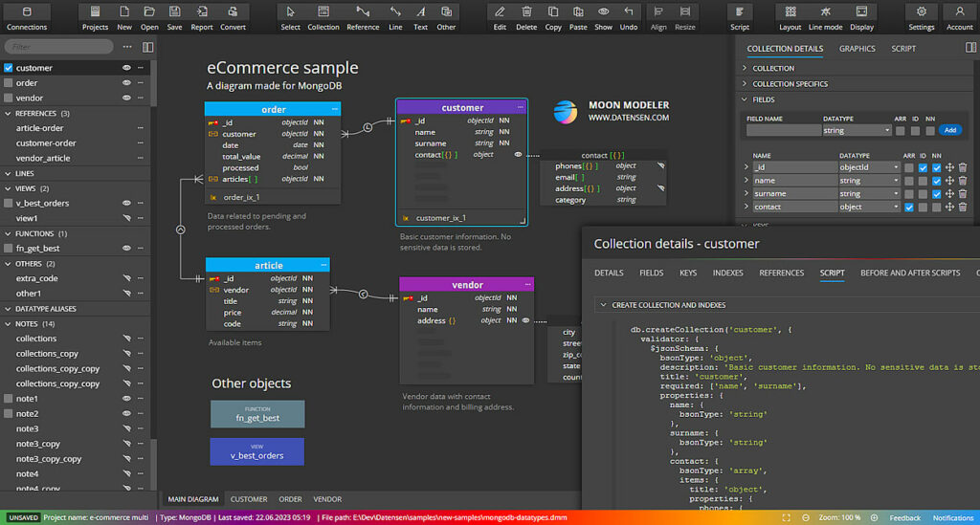
Task: Select the Collection tool in toolbar
Action: [323, 17]
